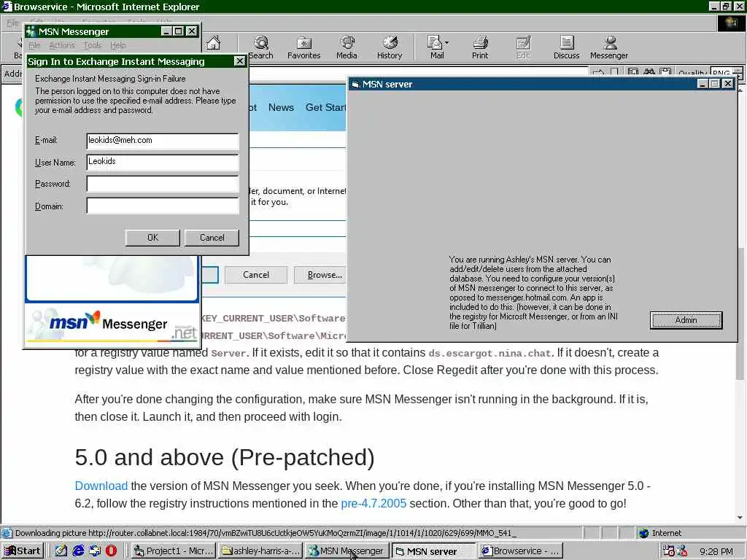Follow the Download hyperlink
Screen dimensions: 747x560
coord(101,486)
